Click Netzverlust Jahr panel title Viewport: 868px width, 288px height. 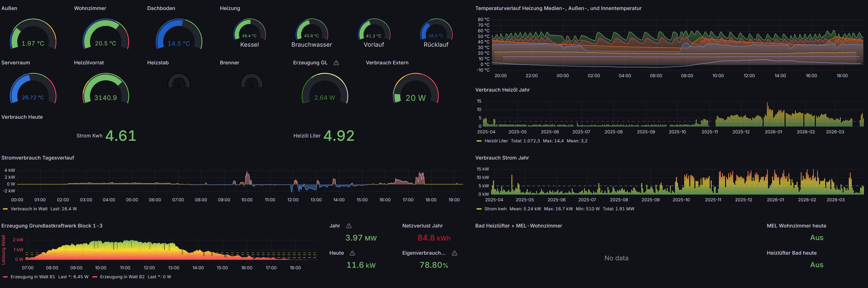(x=422, y=226)
